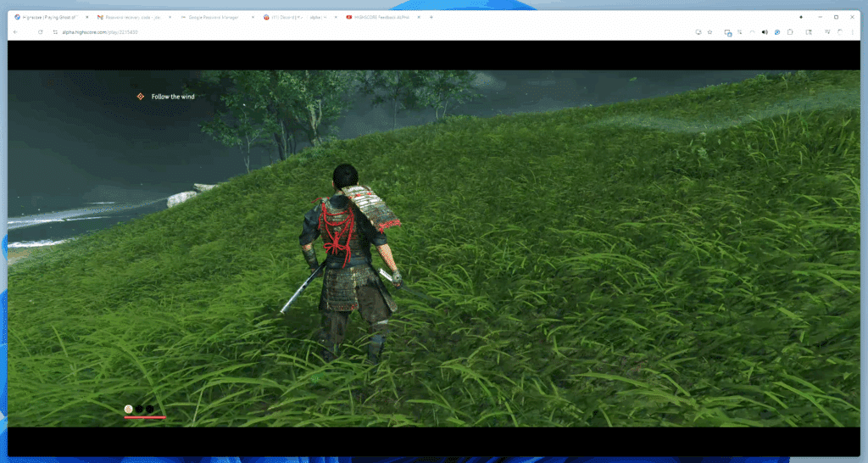Minimize the browser window
This screenshot has height=463, width=868.
[821, 17]
